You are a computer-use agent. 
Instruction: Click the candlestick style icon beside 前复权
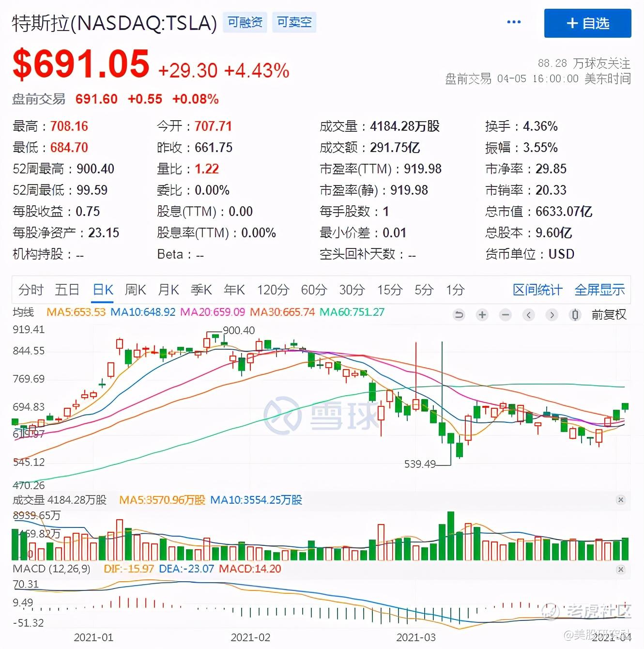(x=575, y=315)
